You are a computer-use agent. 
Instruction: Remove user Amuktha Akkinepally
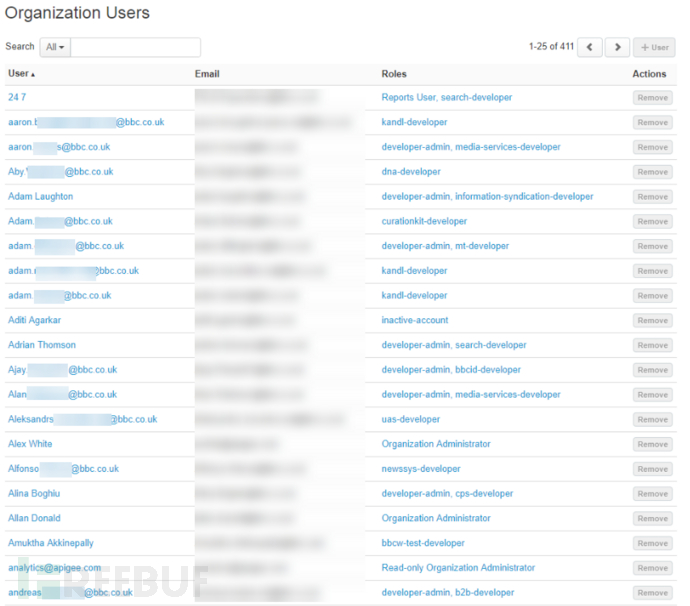coord(653,543)
